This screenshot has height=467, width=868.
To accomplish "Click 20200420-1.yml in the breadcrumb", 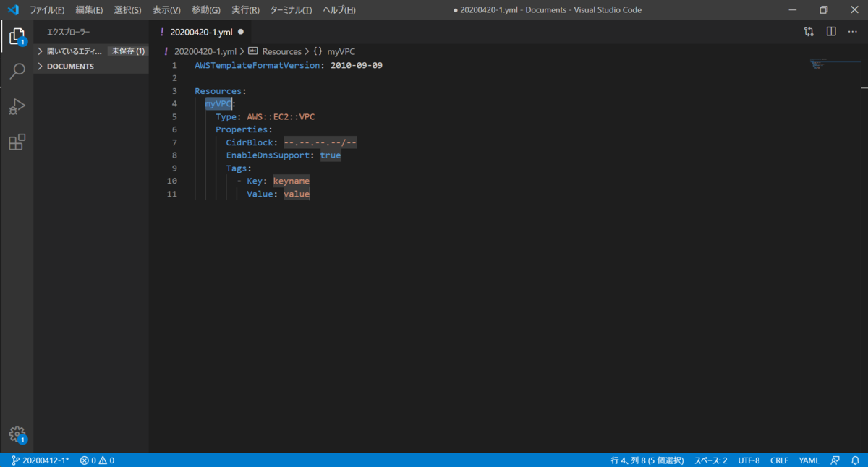I will (x=205, y=51).
